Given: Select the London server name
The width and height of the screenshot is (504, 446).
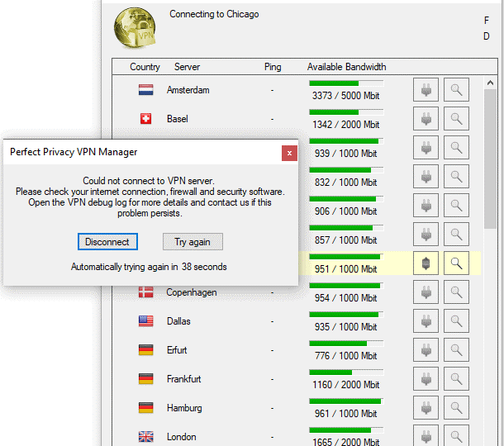Looking at the screenshot, I should click(x=182, y=437).
